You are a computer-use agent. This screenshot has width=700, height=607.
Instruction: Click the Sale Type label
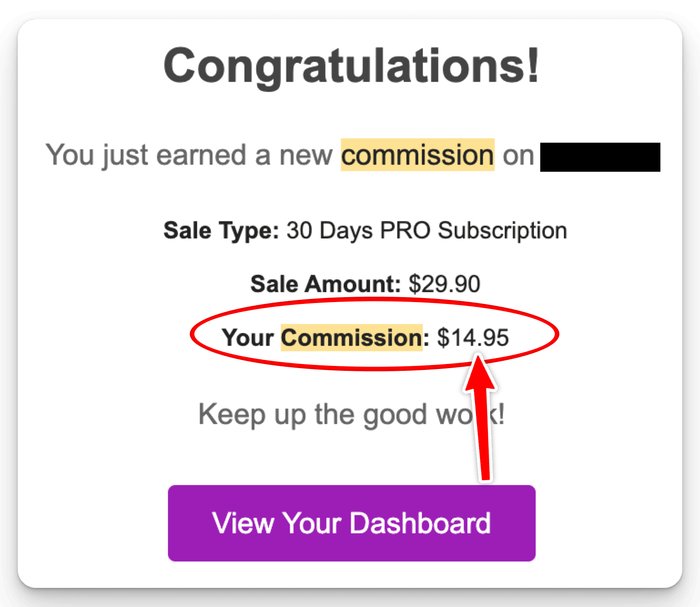221,230
